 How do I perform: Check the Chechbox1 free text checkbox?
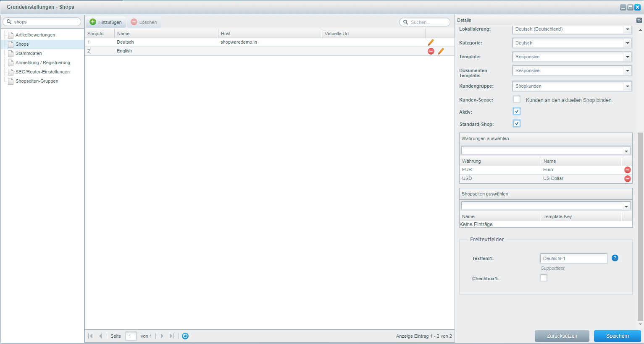click(x=544, y=278)
